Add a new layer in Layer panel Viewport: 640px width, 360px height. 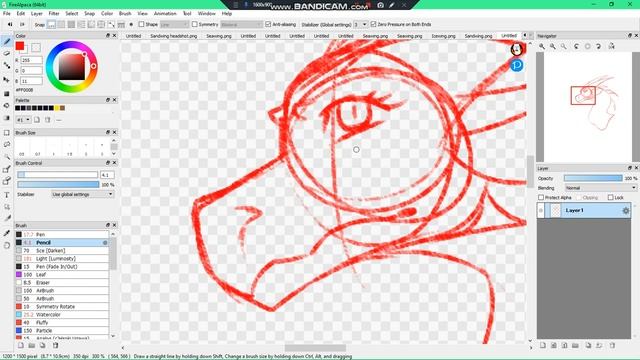click(543, 345)
